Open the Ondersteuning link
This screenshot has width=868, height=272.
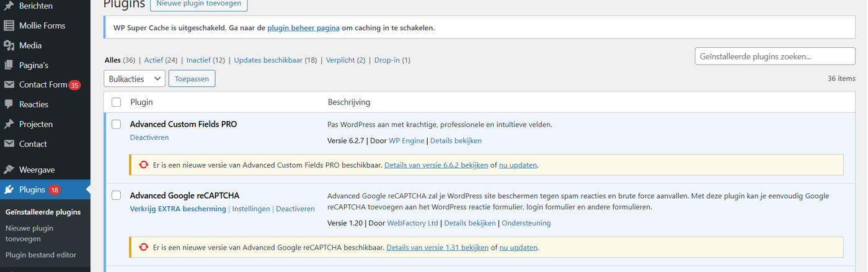pos(526,223)
